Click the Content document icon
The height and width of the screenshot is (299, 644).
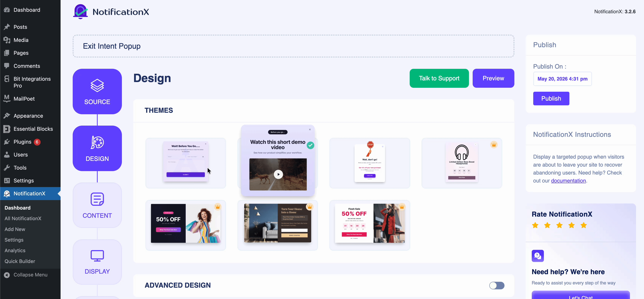[x=97, y=199]
